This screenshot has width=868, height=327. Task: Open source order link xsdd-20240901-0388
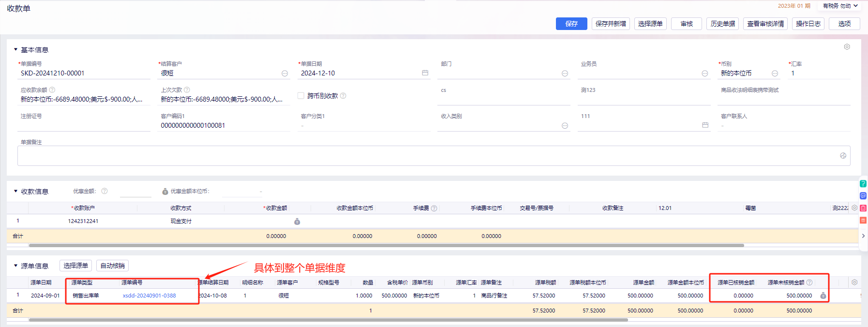point(150,296)
